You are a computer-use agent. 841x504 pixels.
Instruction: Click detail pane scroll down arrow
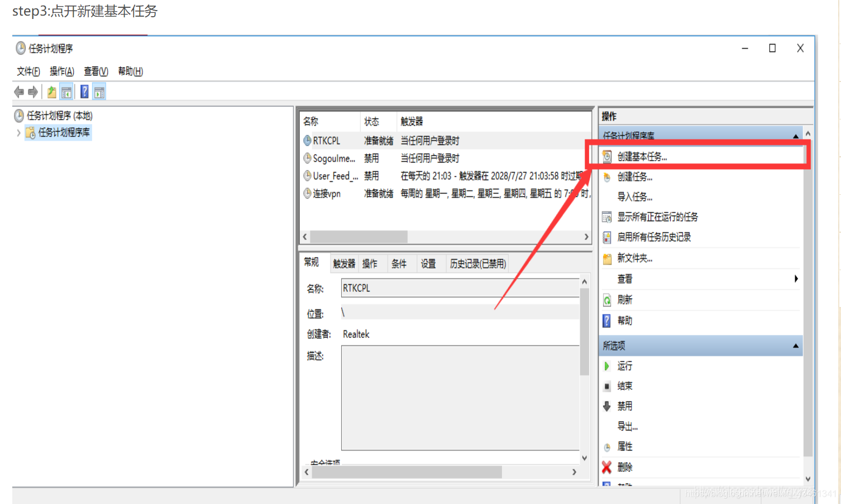click(584, 458)
